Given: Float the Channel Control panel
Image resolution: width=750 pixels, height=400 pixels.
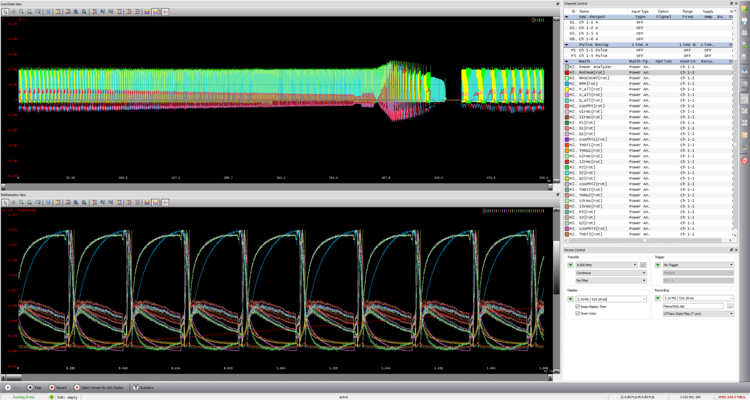Looking at the screenshot, I should tap(732, 3).
